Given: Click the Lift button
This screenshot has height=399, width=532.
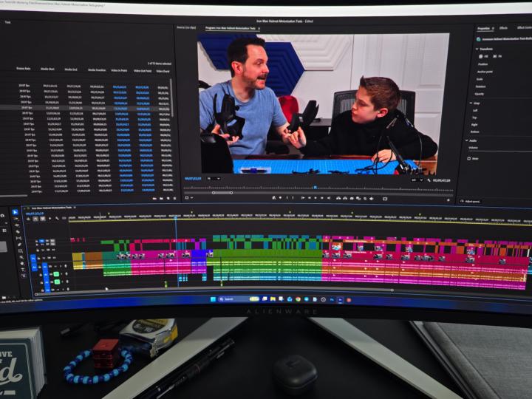Looking at the screenshot, I should pyautogui.click(x=338, y=198).
